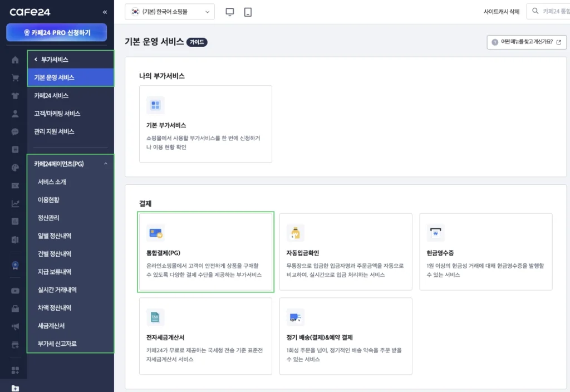Click the 카페24 PRO 신청하기 button
This screenshot has width=570, height=392.
[x=56, y=33]
